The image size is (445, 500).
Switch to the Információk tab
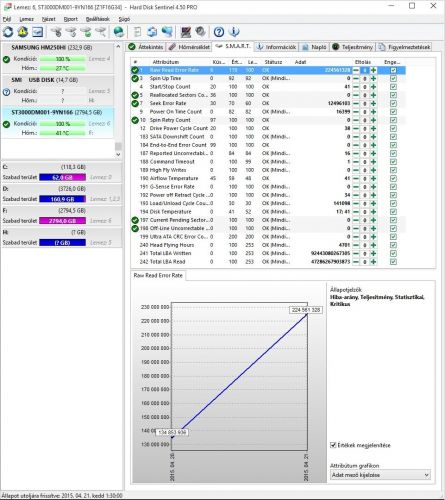pyautogui.click(x=276, y=47)
